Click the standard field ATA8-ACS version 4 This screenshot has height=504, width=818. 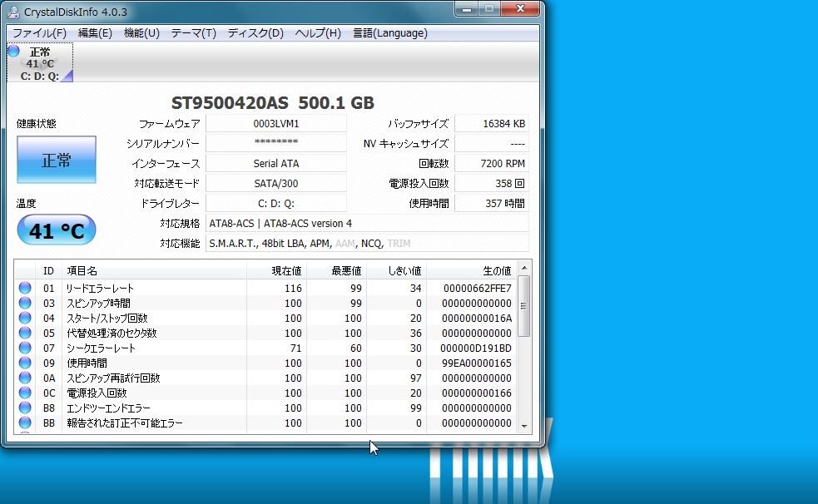[367, 223]
